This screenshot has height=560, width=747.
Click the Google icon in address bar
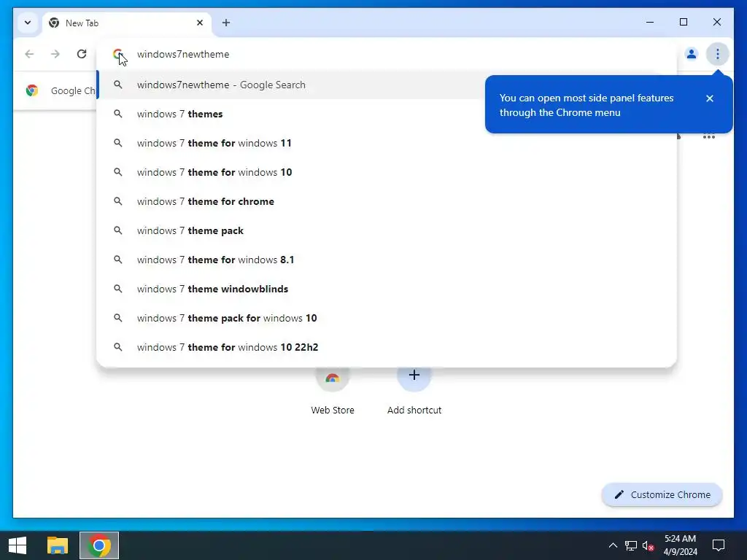tap(117, 54)
